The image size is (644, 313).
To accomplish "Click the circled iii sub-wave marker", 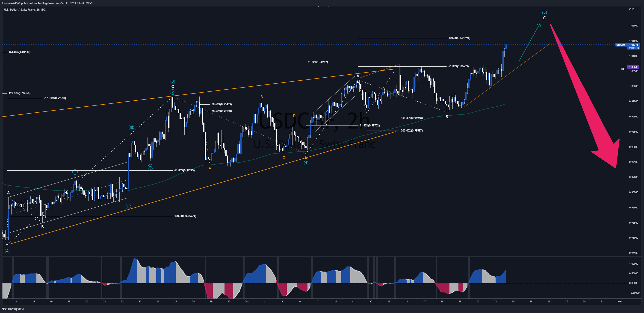I will point(131,128).
